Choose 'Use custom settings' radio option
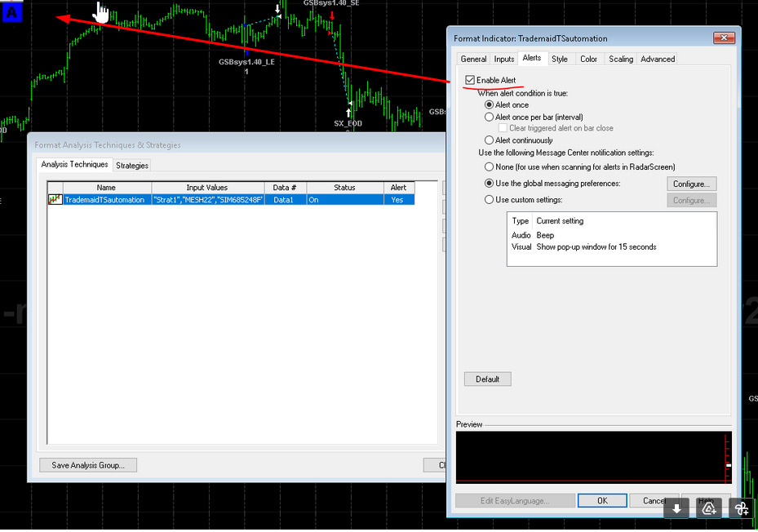 490,200
